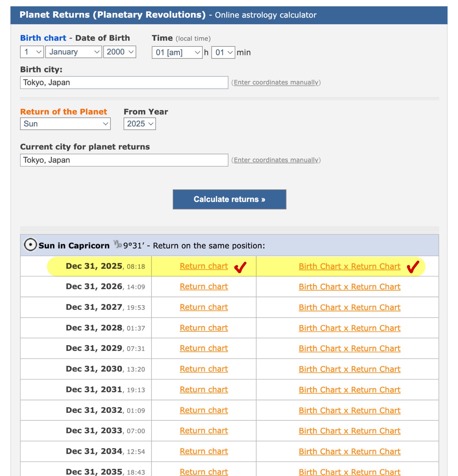
Task: Open Birth Chart x Return Chart for 2028
Action: pos(350,328)
